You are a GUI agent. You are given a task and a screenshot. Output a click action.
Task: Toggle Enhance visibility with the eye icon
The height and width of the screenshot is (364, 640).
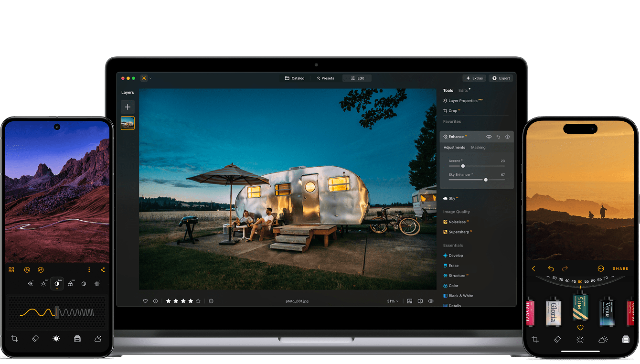pyautogui.click(x=489, y=137)
